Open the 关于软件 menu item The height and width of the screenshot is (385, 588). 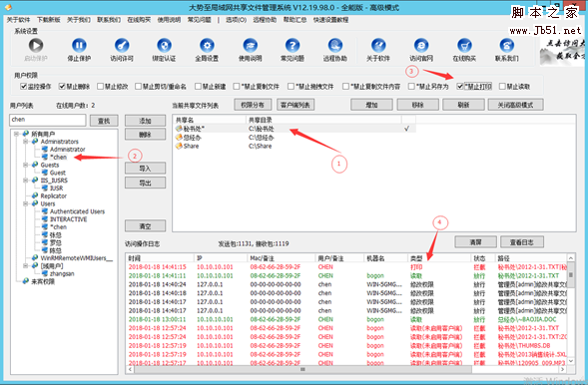pyautogui.click(x=18, y=20)
